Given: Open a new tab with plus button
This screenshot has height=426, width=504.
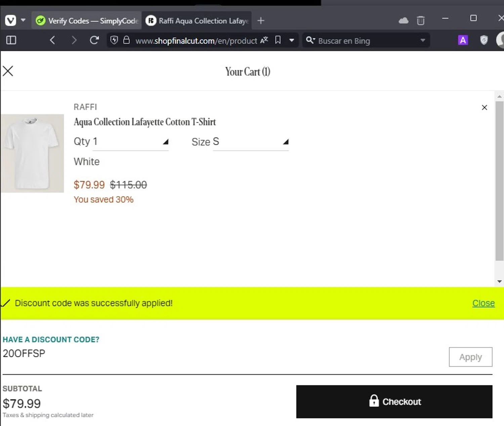Looking at the screenshot, I should (x=261, y=21).
